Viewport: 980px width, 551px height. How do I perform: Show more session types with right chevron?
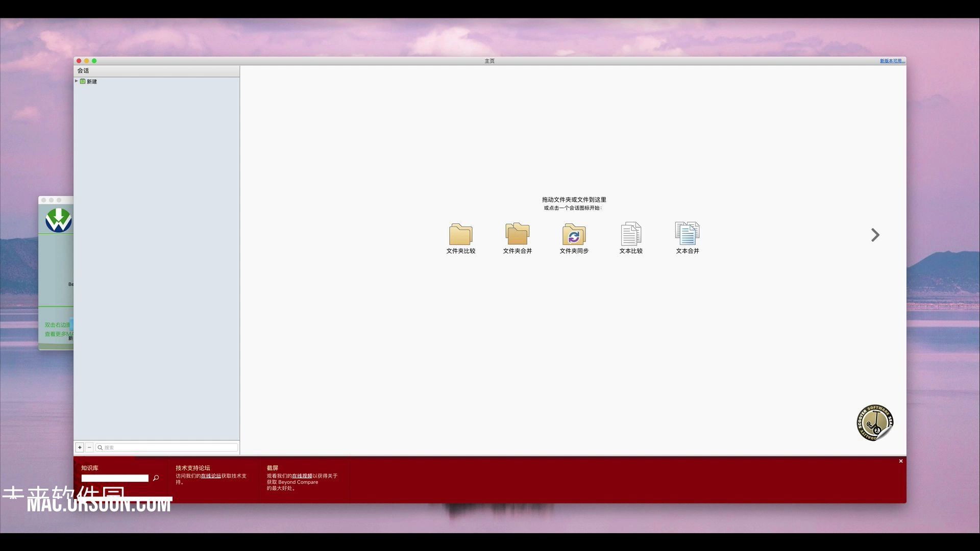pos(875,235)
